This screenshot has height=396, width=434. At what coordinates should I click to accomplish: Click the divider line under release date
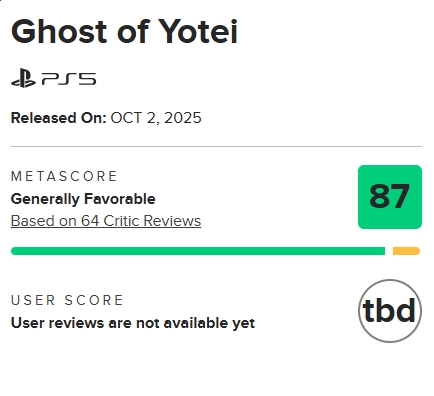coord(216,146)
